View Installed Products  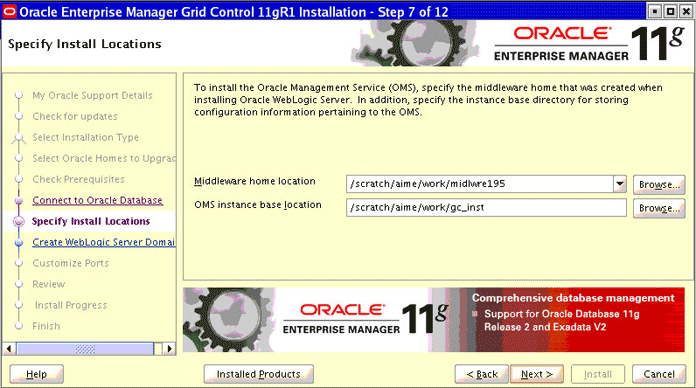258,374
